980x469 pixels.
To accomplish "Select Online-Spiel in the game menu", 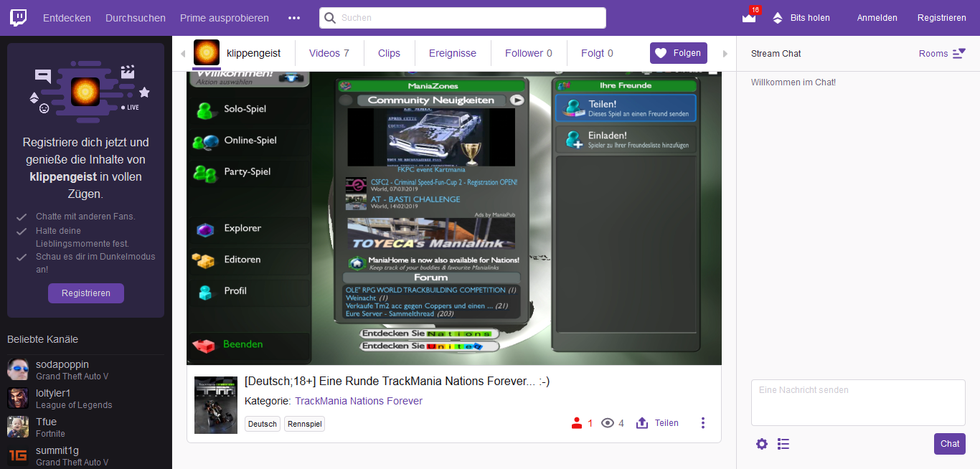I will click(248, 141).
